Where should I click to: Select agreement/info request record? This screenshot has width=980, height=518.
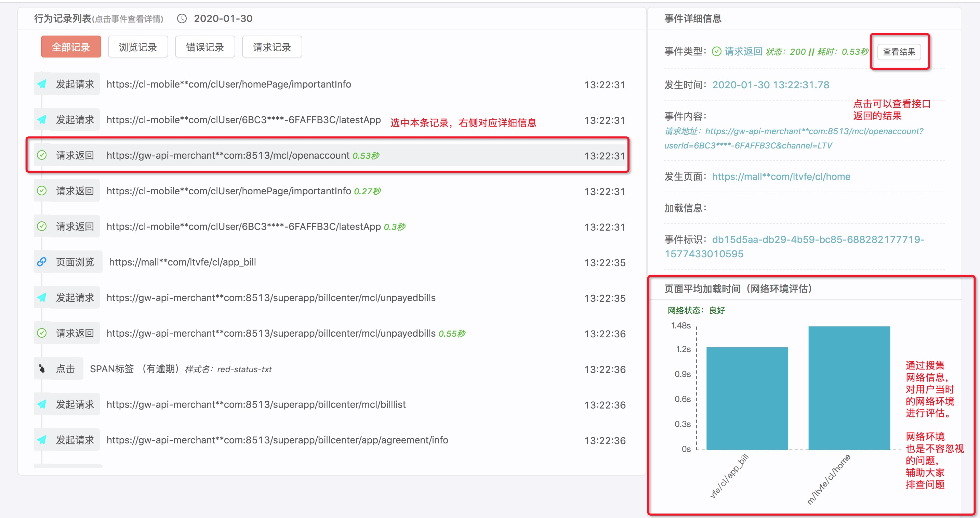point(277,440)
